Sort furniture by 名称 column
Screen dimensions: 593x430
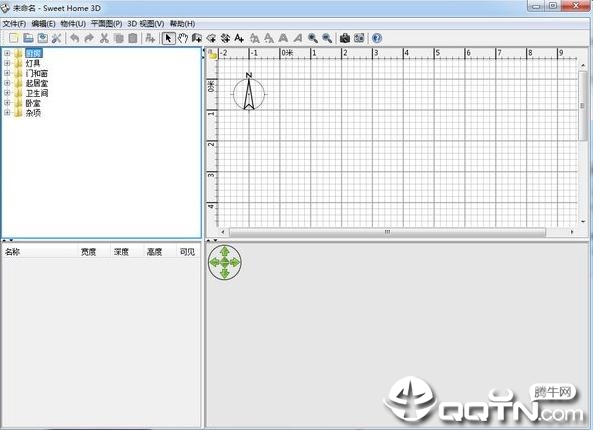[40, 252]
